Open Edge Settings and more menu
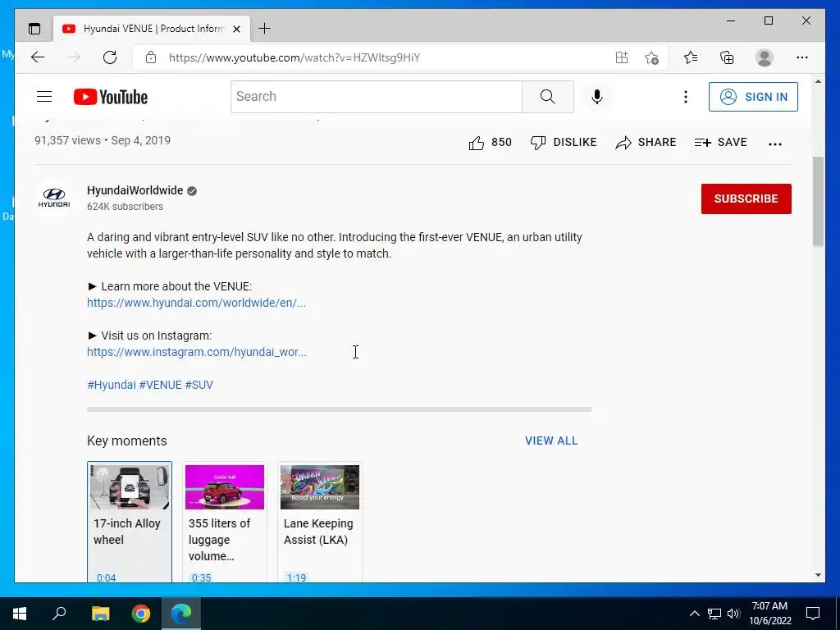Viewport: 840px width, 630px height. (802, 57)
